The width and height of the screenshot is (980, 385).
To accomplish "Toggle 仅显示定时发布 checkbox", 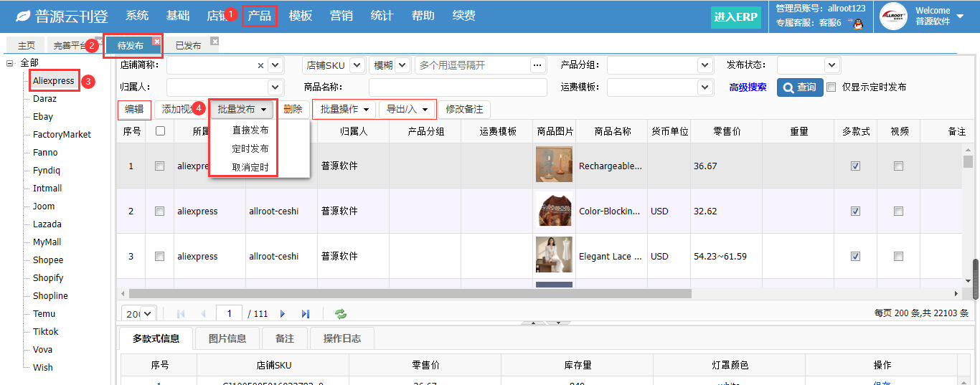I will [x=831, y=87].
